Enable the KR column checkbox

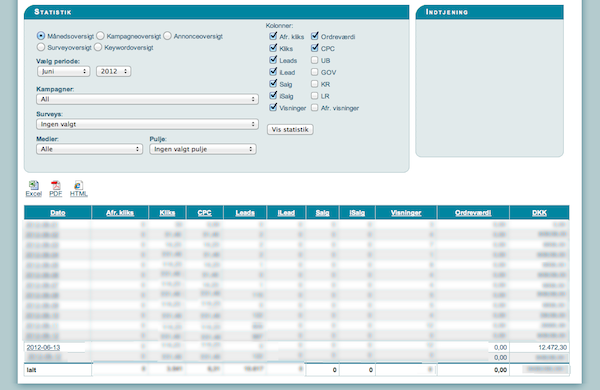click(315, 84)
